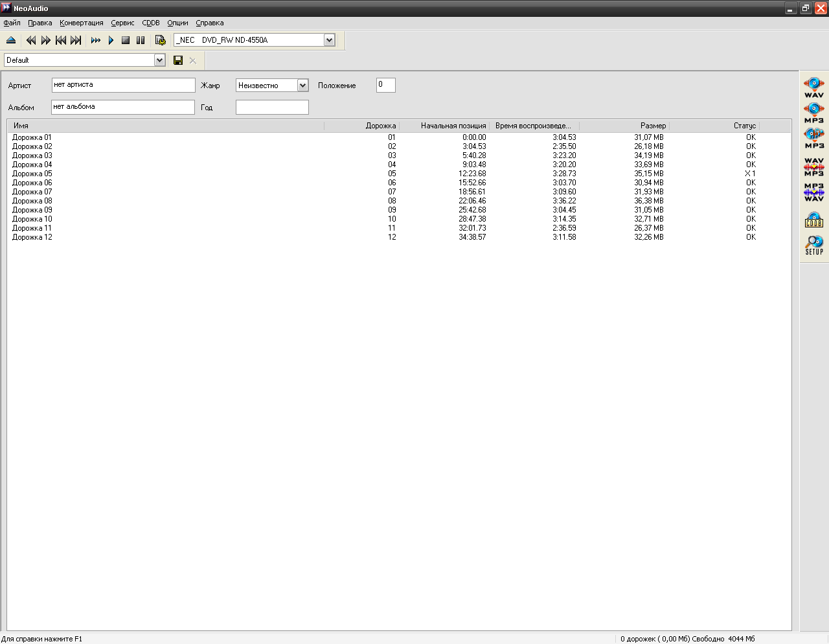Sort by the Размер column header
This screenshot has height=644, width=829.
[624, 126]
